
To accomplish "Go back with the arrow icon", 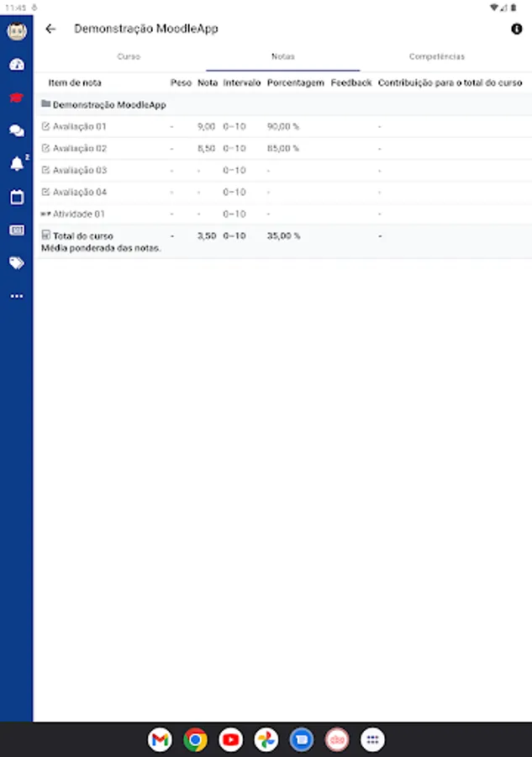I will (x=50, y=29).
